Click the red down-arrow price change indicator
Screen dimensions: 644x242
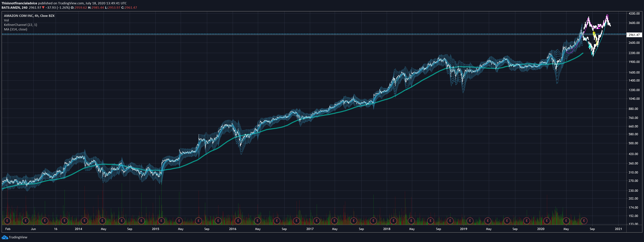[43, 7]
